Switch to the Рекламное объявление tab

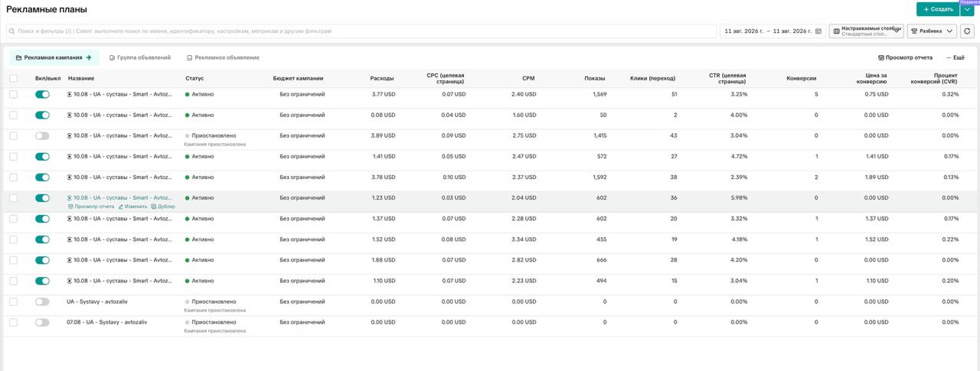pos(223,57)
